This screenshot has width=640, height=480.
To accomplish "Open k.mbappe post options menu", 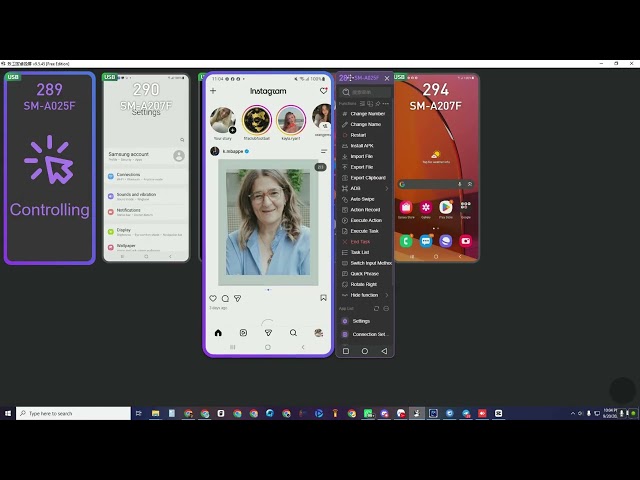I will [x=324, y=151].
